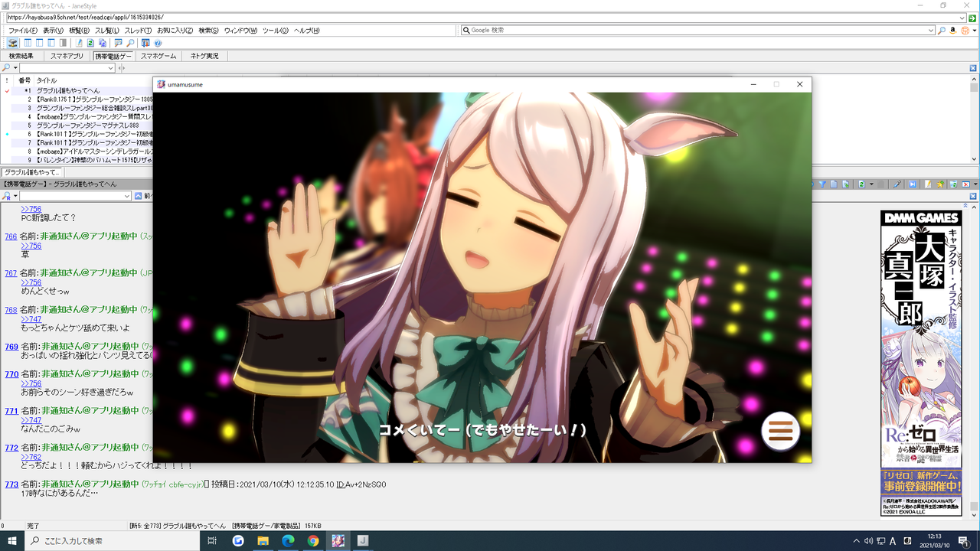980x551 pixels.
Task: Open the dropdown arrow after delete log icon
Action: click(974, 184)
